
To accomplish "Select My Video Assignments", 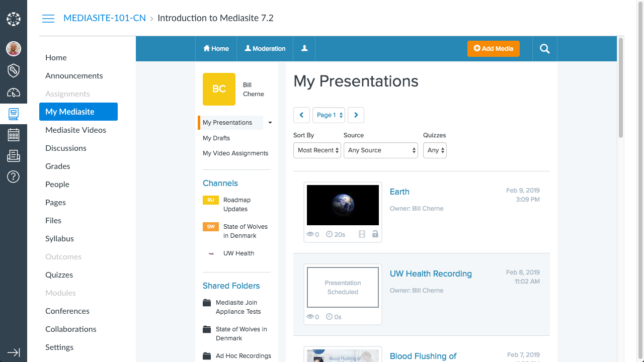I will (x=235, y=153).
